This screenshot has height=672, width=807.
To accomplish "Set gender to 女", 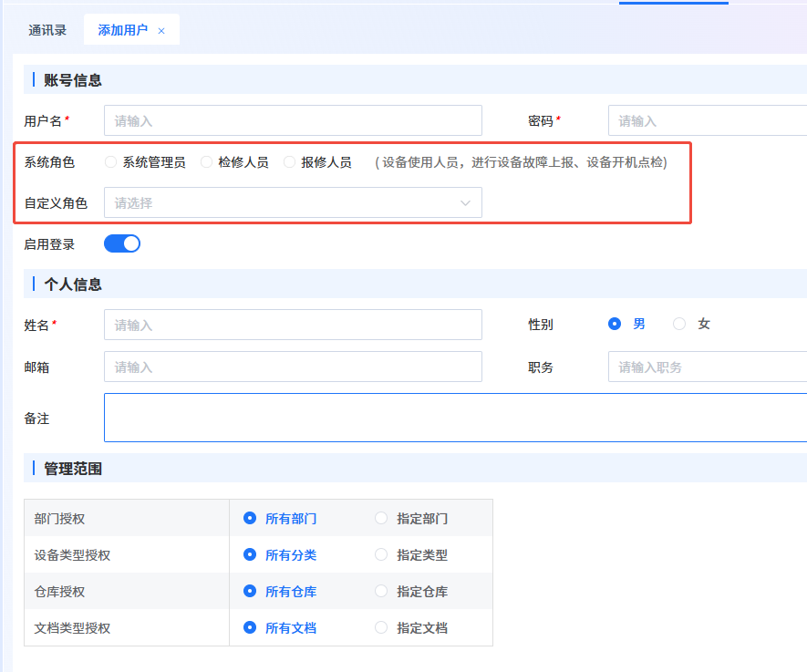I will 679,324.
